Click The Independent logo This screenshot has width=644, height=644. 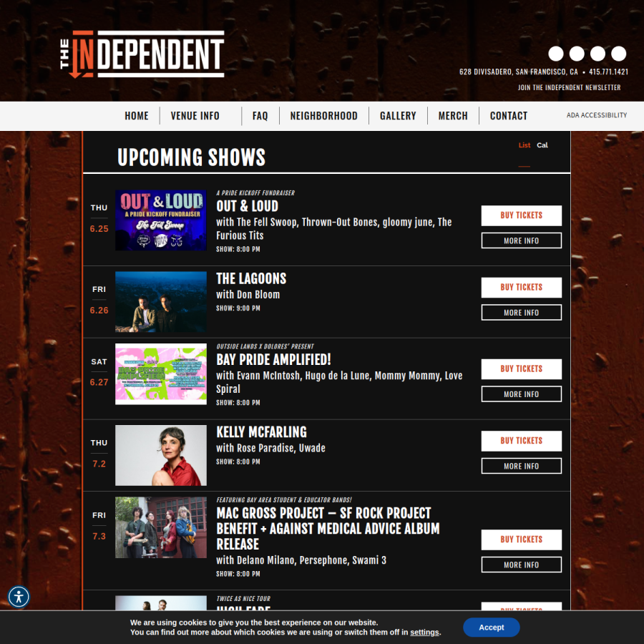142,54
